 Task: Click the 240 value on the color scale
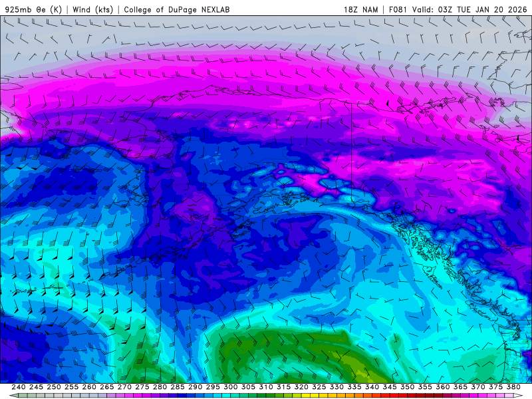tap(19, 387)
